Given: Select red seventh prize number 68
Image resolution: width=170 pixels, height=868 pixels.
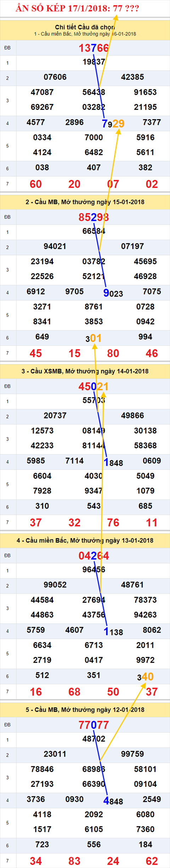Looking at the screenshot, I should [74, 692].
